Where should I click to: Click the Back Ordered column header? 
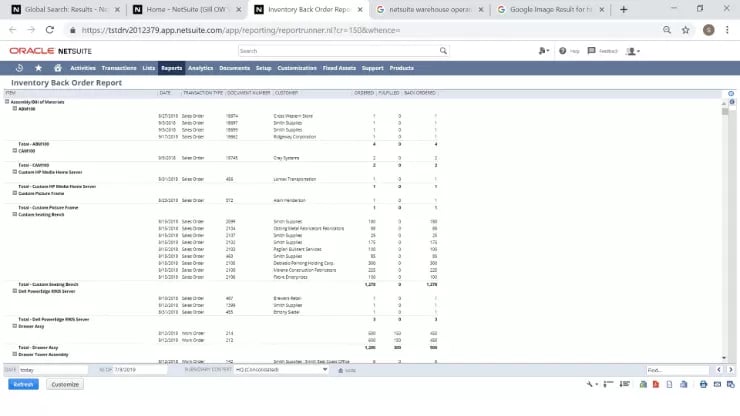point(420,93)
